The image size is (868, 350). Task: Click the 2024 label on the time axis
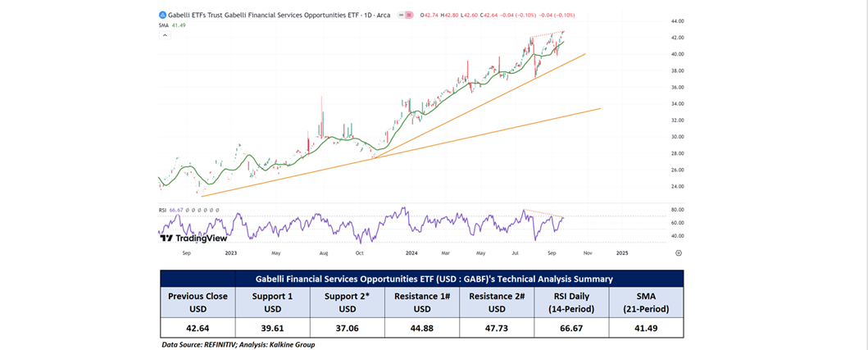click(x=410, y=252)
